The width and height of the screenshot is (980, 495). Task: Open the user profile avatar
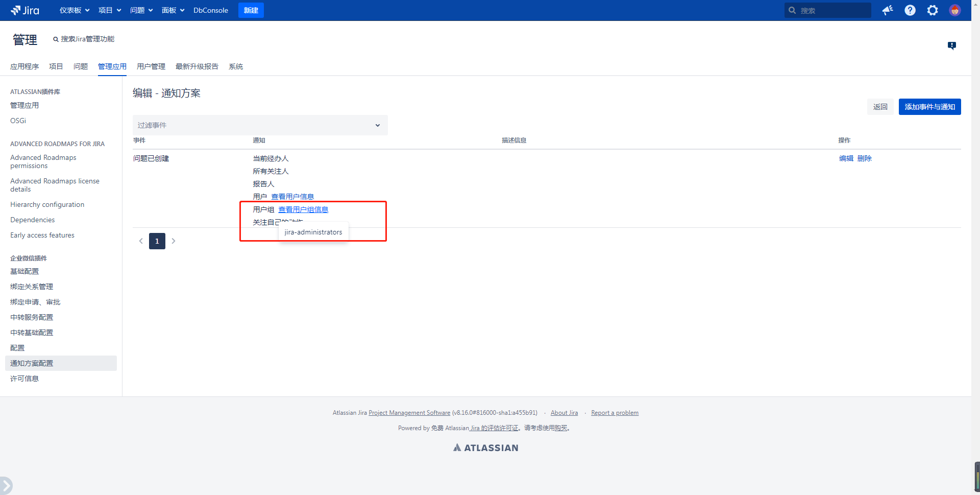(x=954, y=10)
